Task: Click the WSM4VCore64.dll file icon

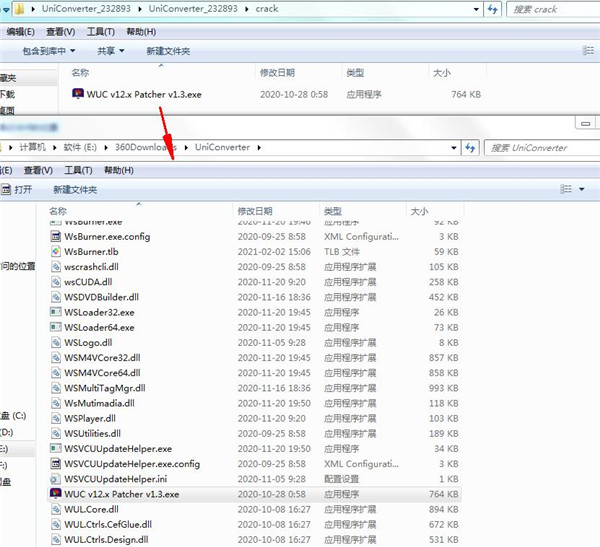Action: [56, 373]
